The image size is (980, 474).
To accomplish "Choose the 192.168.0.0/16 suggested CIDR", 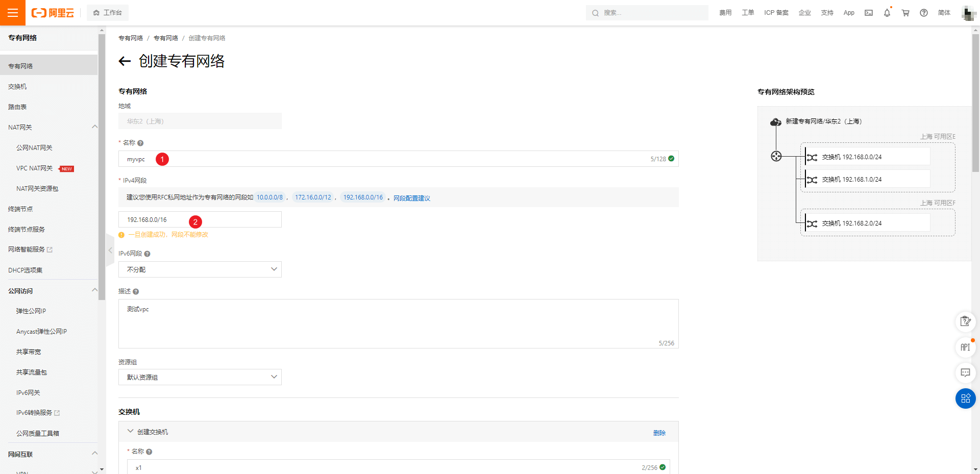I will pos(363,197).
